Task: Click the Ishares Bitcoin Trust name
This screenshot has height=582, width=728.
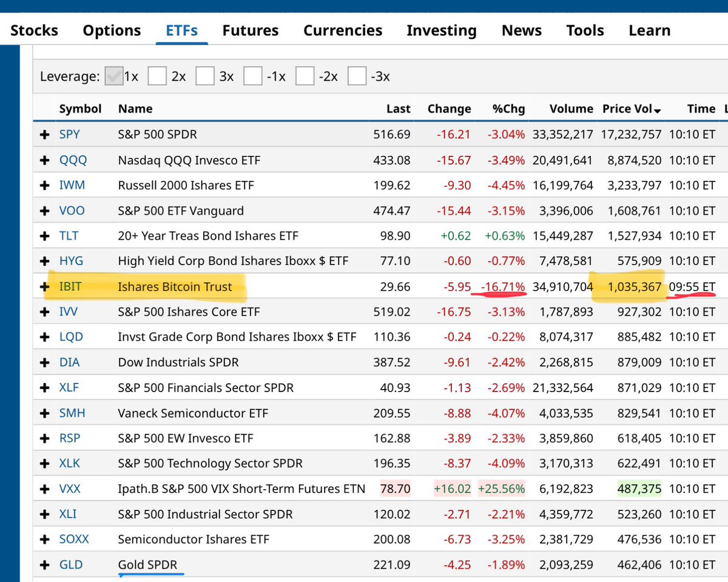Action: click(x=175, y=286)
